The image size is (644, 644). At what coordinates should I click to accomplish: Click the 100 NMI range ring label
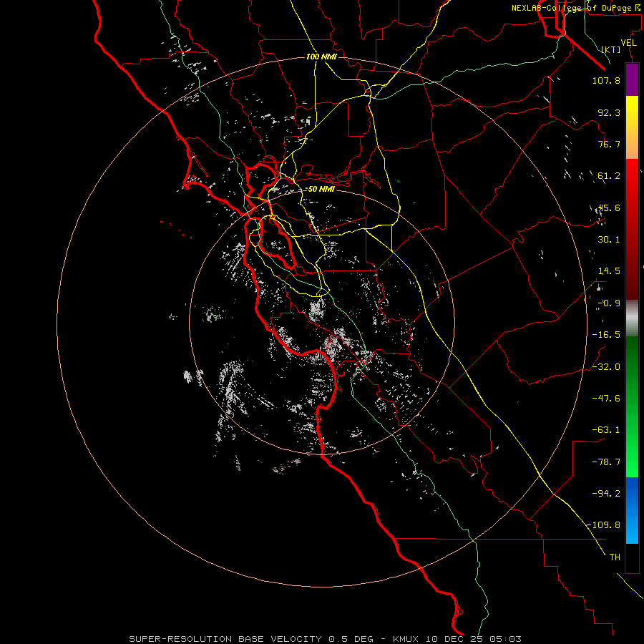click(x=321, y=57)
